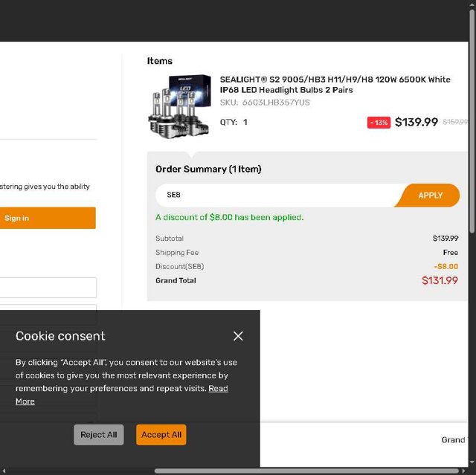
Task: Select the $139.99 item price
Action: [416, 122]
